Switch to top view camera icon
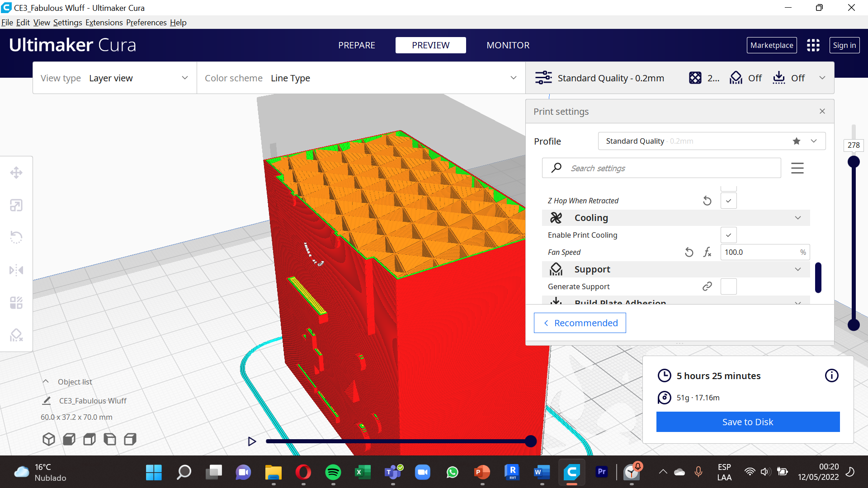The image size is (868, 488). pos(90,439)
